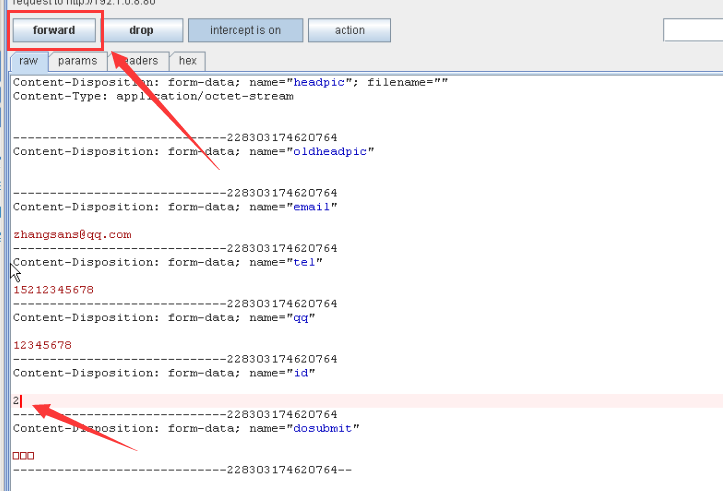This screenshot has height=491, width=723.
Task: Place cursor on the id value 2
Action: [16, 401]
